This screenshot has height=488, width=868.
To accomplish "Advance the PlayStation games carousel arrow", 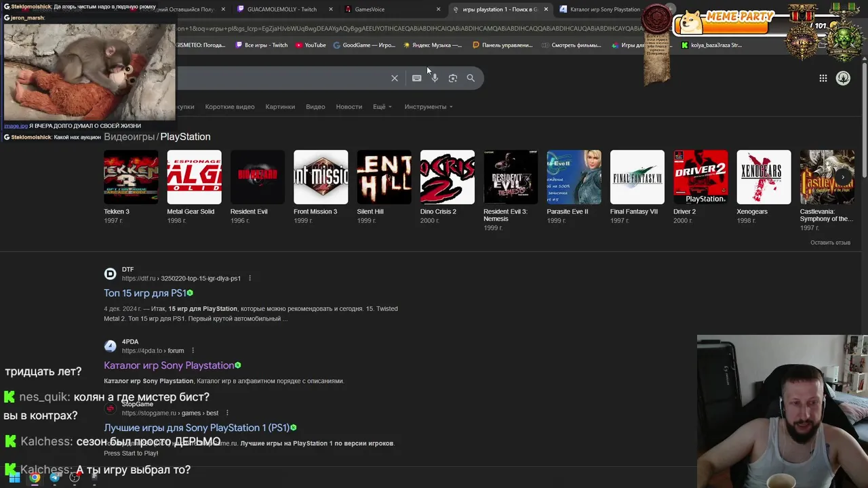I will 843,177.
